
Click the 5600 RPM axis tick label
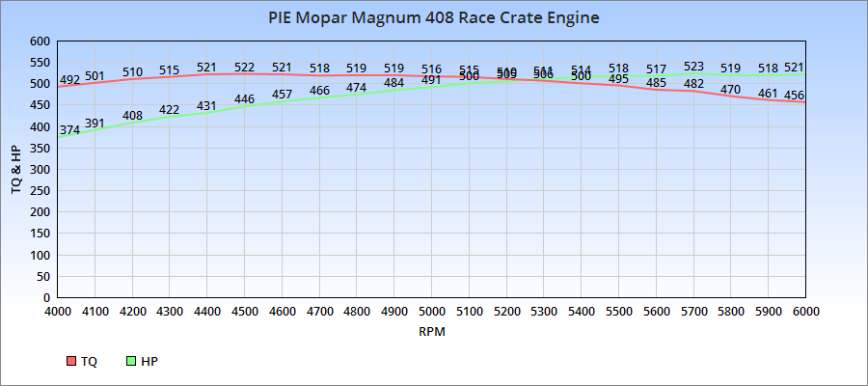656,312
